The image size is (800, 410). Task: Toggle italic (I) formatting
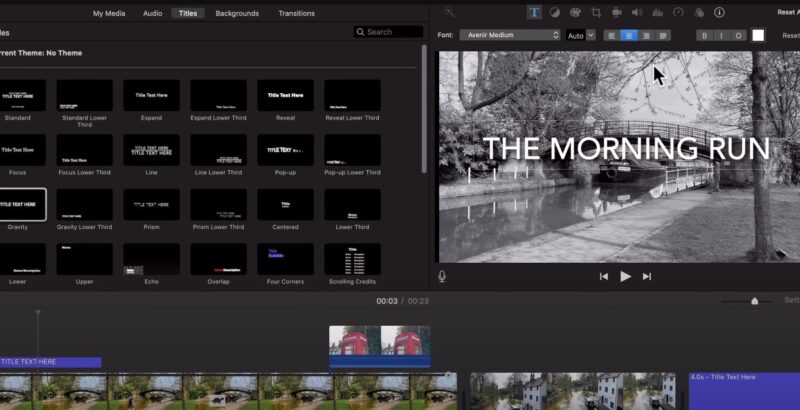(x=721, y=35)
